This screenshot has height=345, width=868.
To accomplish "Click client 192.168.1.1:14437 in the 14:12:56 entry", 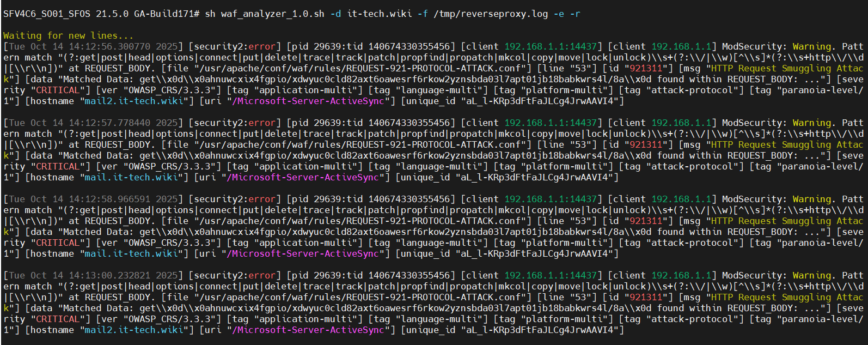I will [x=550, y=47].
